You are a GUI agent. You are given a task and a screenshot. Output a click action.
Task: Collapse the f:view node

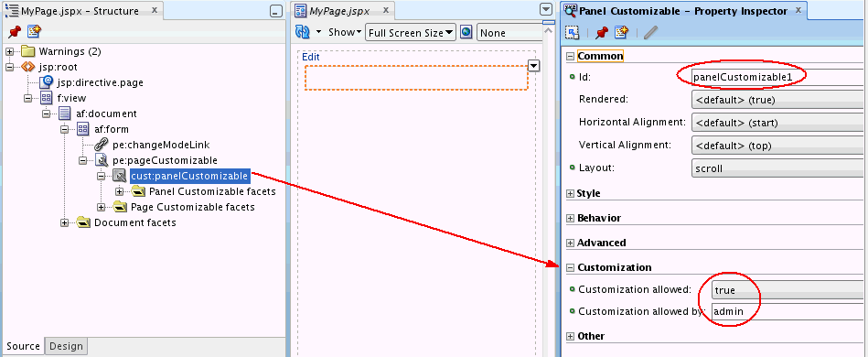[x=27, y=98]
